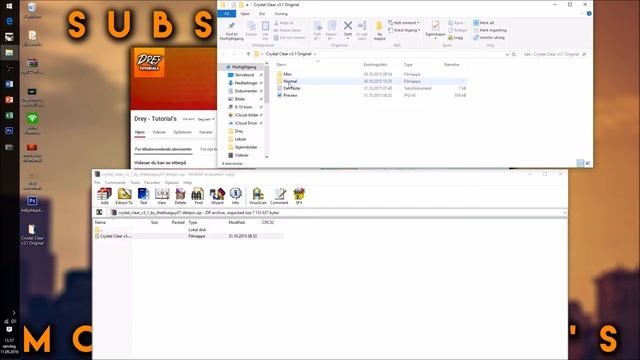Click the up-one-level icon left of WinRAR path
640x360 pixels.
point(99,212)
